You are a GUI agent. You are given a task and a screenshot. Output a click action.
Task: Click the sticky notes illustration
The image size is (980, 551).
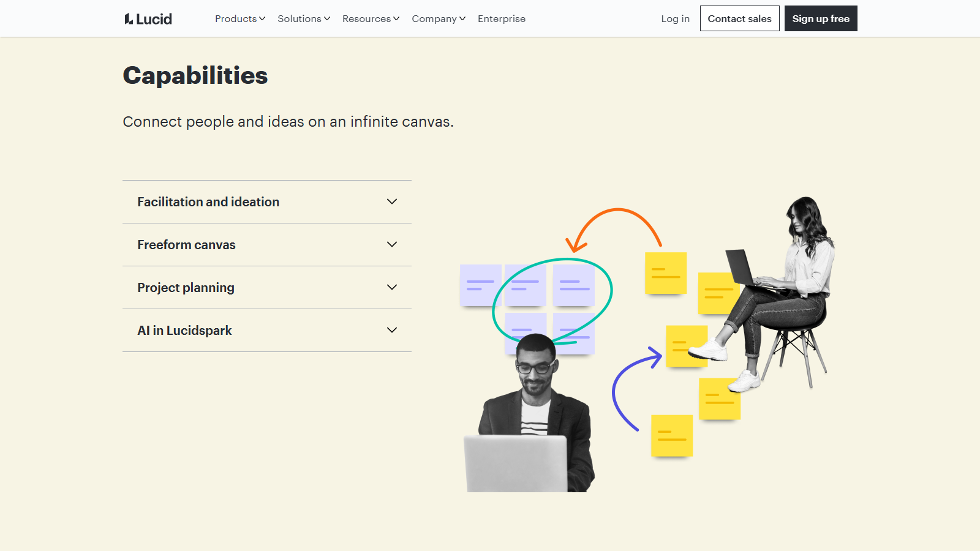(x=647, y=344)
